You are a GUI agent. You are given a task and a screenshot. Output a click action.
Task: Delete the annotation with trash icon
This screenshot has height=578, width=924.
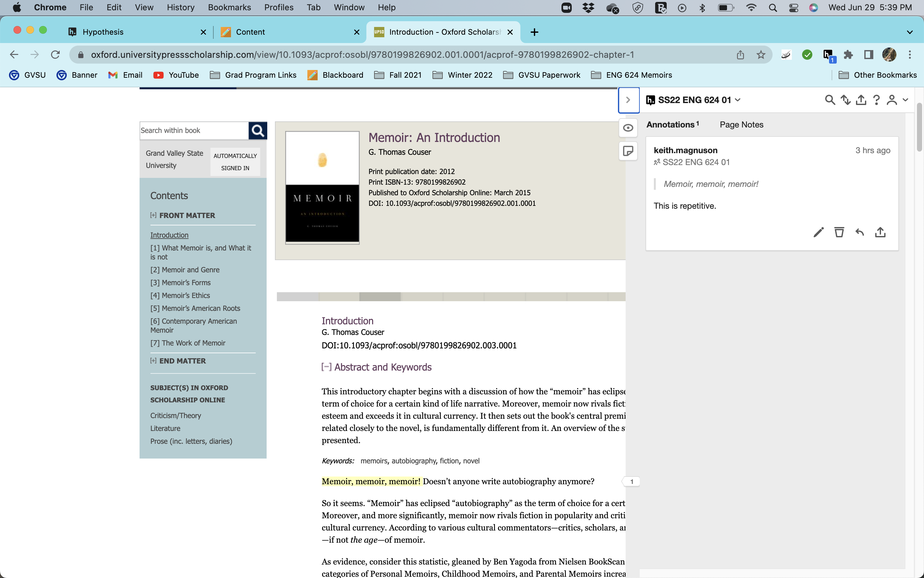tap(839, 232)
